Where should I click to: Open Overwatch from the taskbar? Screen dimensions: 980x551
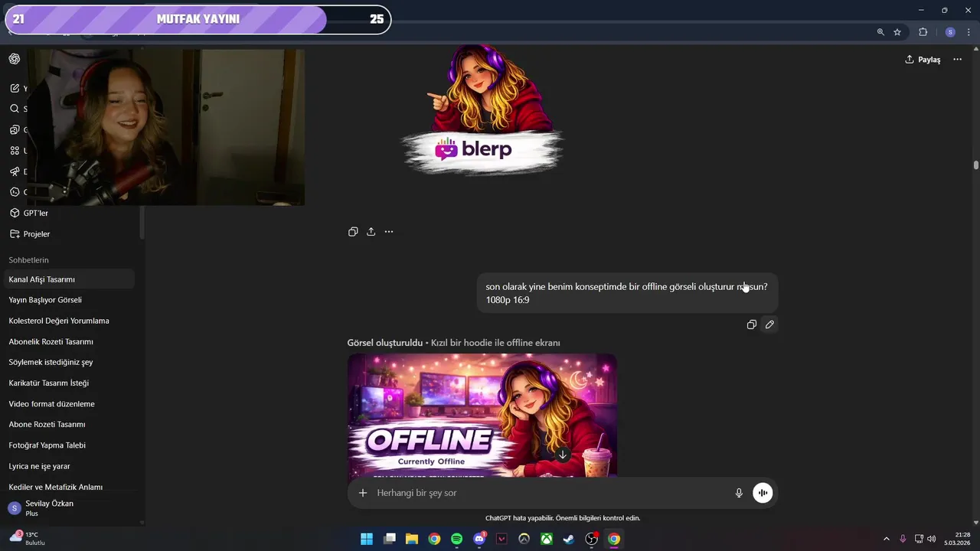point(524,539)
